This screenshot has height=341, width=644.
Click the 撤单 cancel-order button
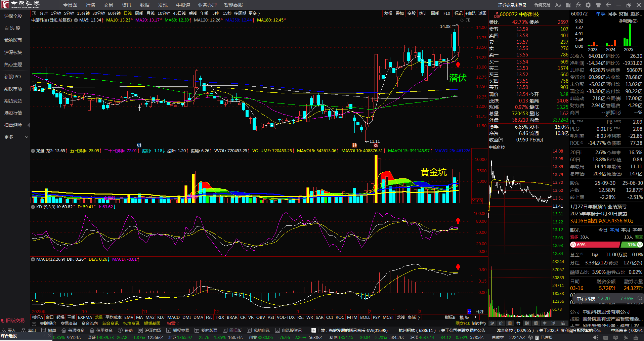49,331
